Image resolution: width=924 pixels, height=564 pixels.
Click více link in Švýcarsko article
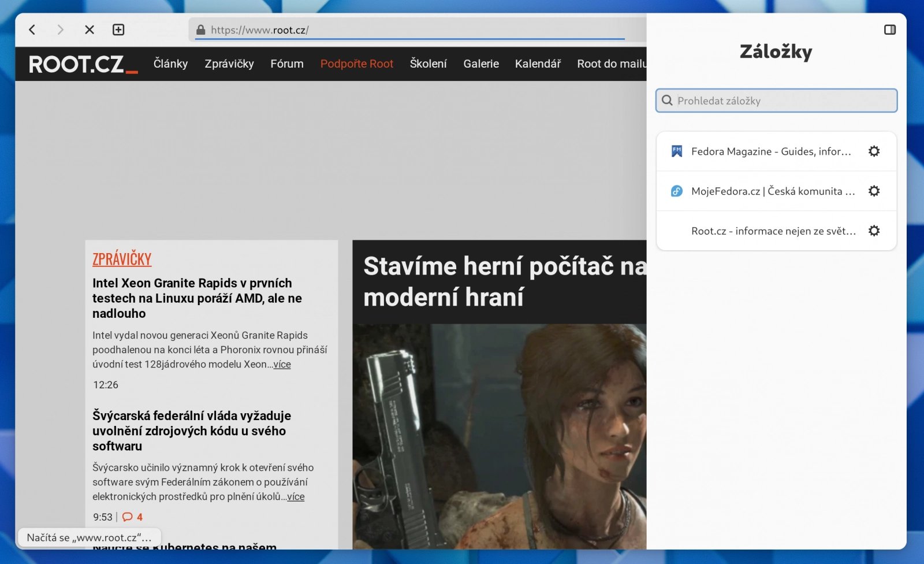(296, 497)
